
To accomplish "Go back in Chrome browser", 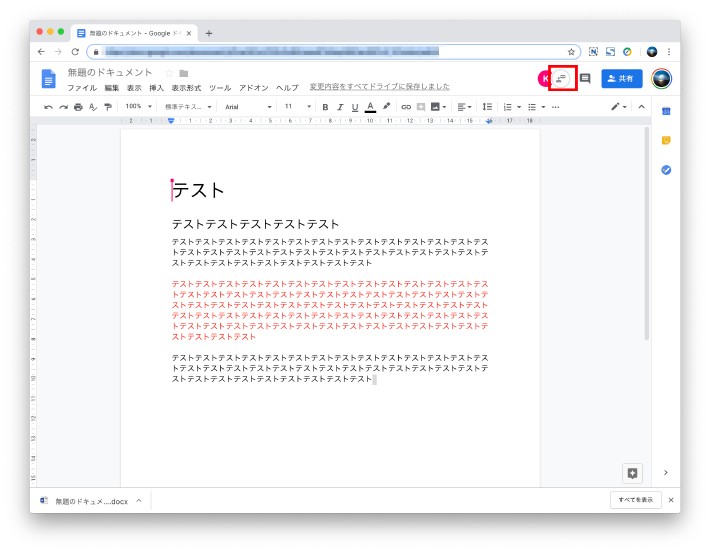I will 41,52.
